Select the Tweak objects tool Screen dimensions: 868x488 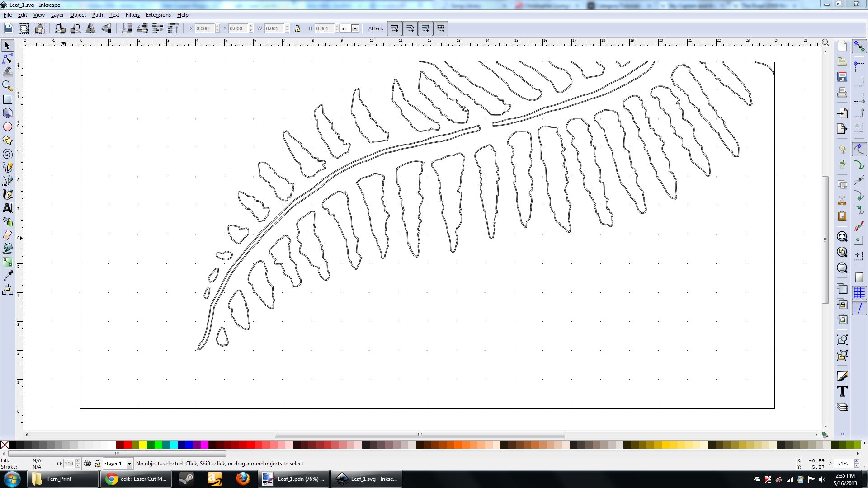click(x=8, y=72)
